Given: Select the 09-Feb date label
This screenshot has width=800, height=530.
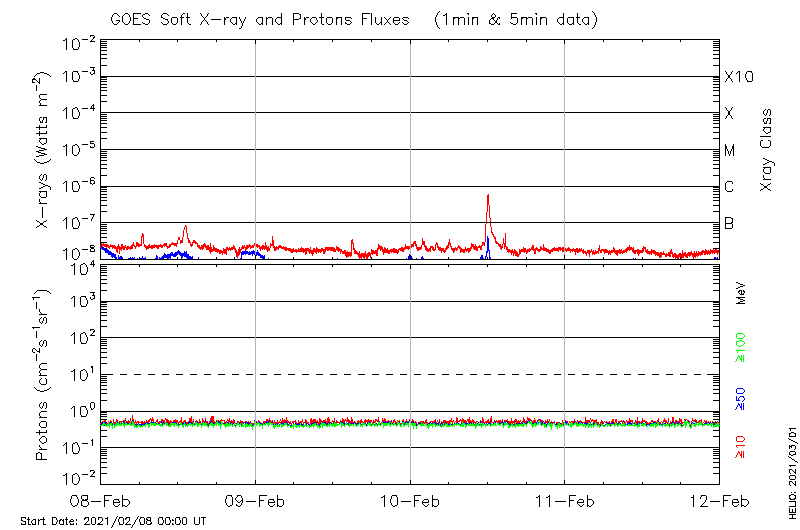Looking at the screenshot, I should pos(256,500).
